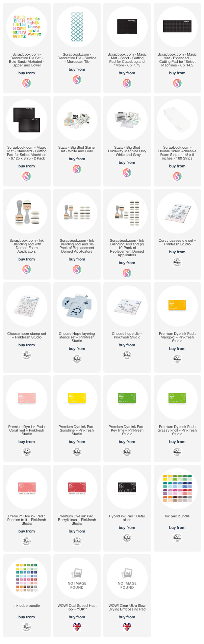204x644 pixels.
Task: Click Scrapbook.com store icon under Bold Basic Alphabet
Action: (27, 83)
